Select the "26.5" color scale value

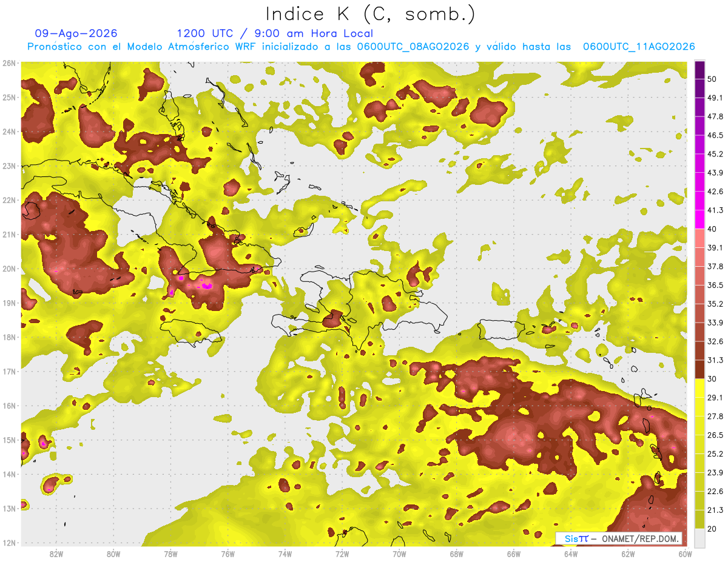pos(715,435)
